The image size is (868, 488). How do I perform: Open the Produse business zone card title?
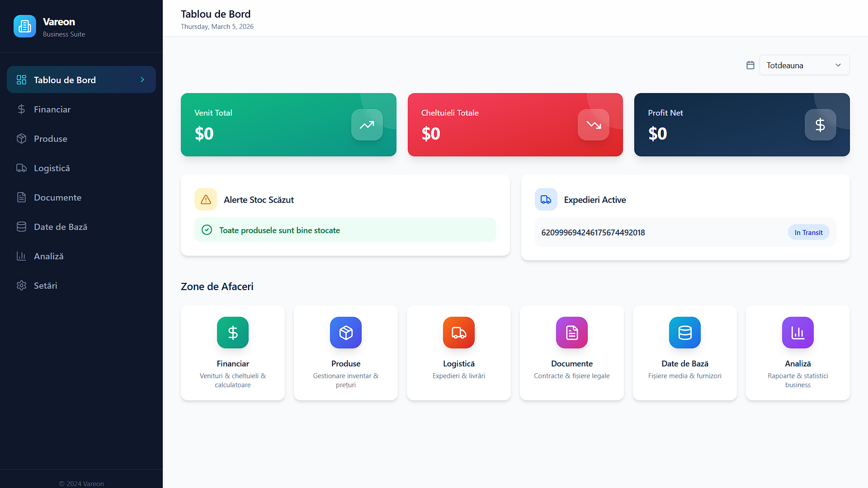[x=346, y=364]
